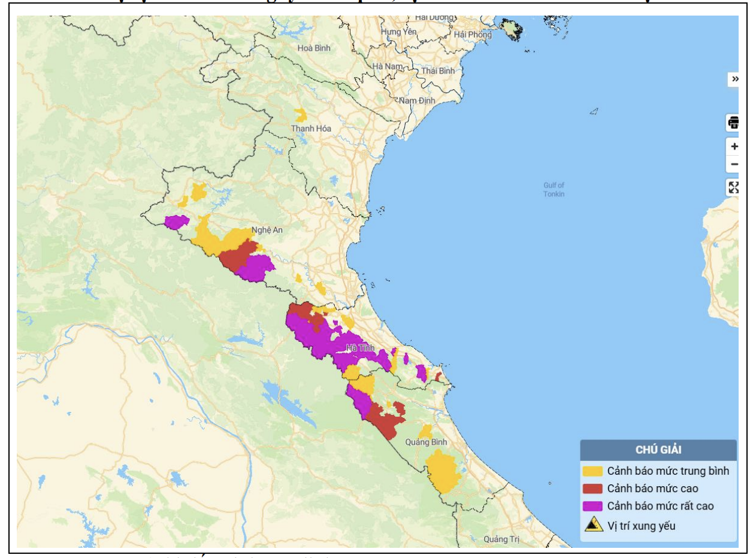
Task: Click the CHÚ GIẢI legend header
Action: (658, 450)
